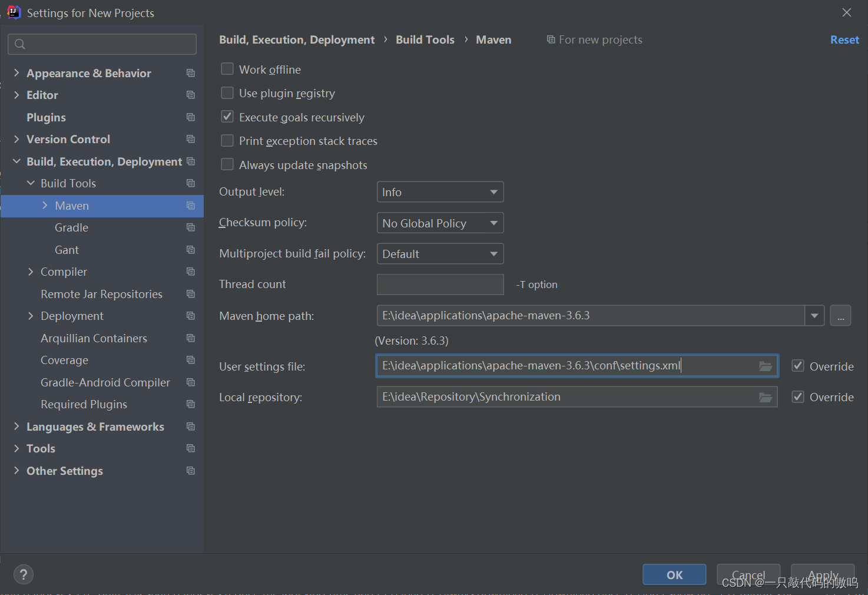Open Multiproject build fail policy dropdown

(x=440, y=254)
